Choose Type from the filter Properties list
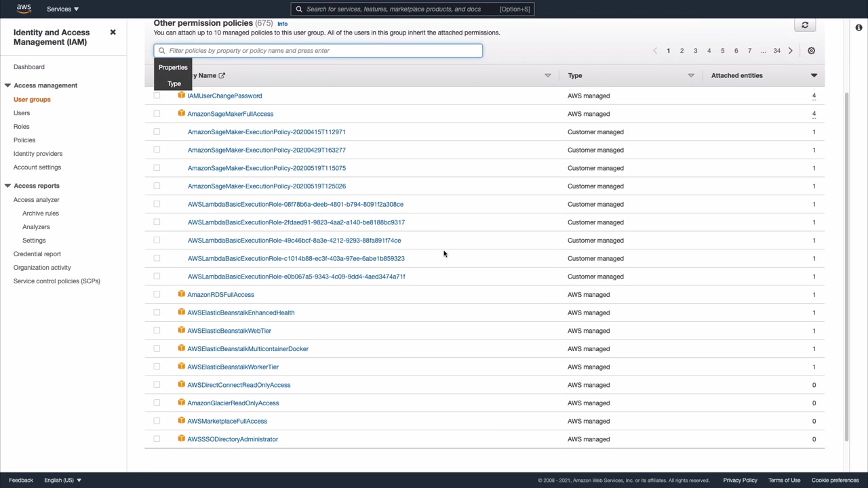 tap(174, 83)
